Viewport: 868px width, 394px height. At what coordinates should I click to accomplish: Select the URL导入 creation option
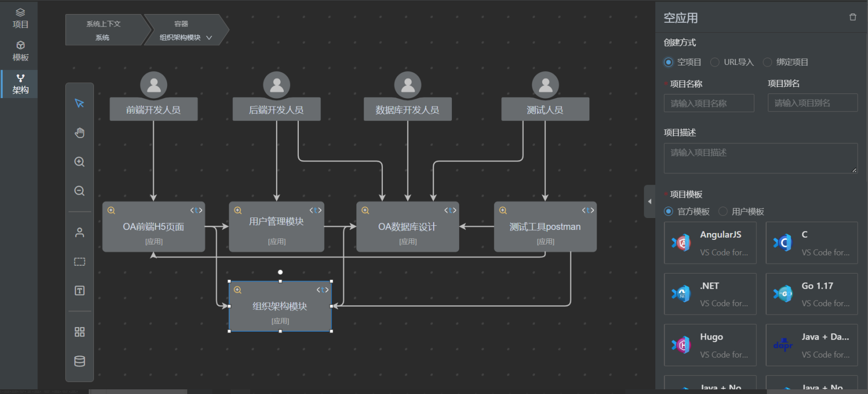pyautogui.click(x=715, y=62)
